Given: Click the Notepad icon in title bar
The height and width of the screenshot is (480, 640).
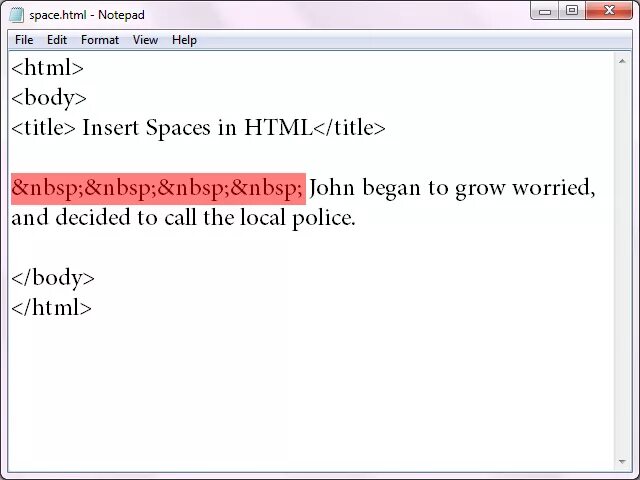Looking at the screenshot, I should coord(17,15).
